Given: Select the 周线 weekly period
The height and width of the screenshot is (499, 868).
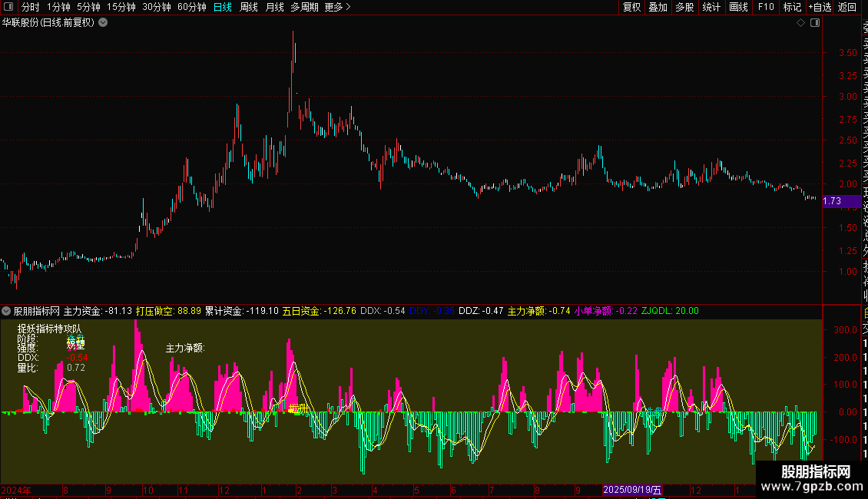Looking at the screenshot, I should 249,7.
